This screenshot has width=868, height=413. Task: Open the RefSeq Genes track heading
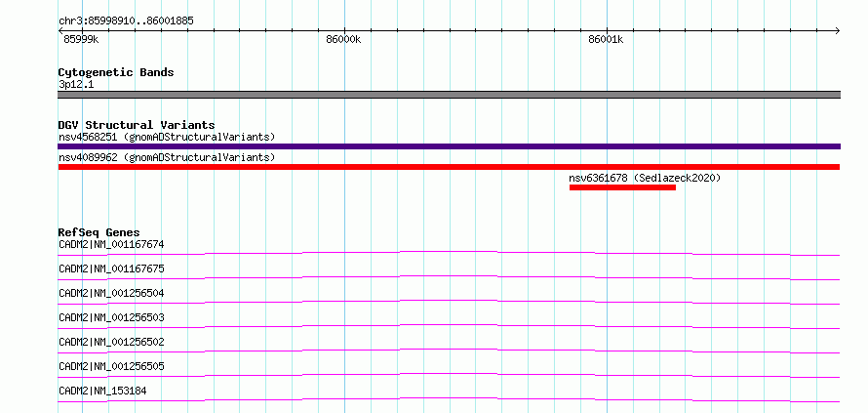pos(99,232)
